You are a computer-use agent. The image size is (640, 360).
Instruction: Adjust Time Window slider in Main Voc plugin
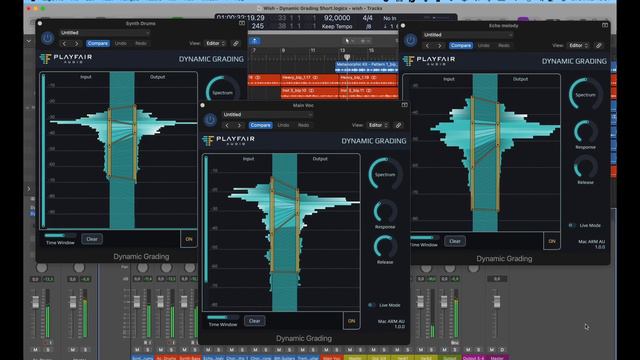point(223,317)
